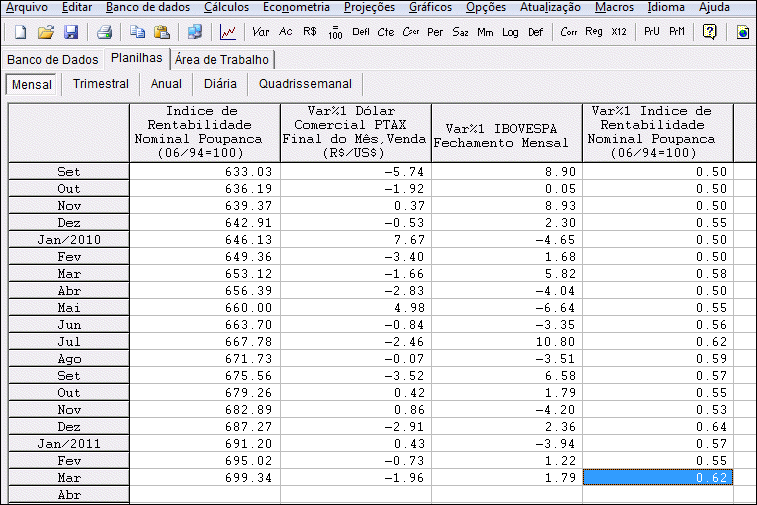Select the Indice de Rentabilidade Nominal Poupanca column header
The image size is (757, 505).
pyautogui.click(x=205, y=132)
